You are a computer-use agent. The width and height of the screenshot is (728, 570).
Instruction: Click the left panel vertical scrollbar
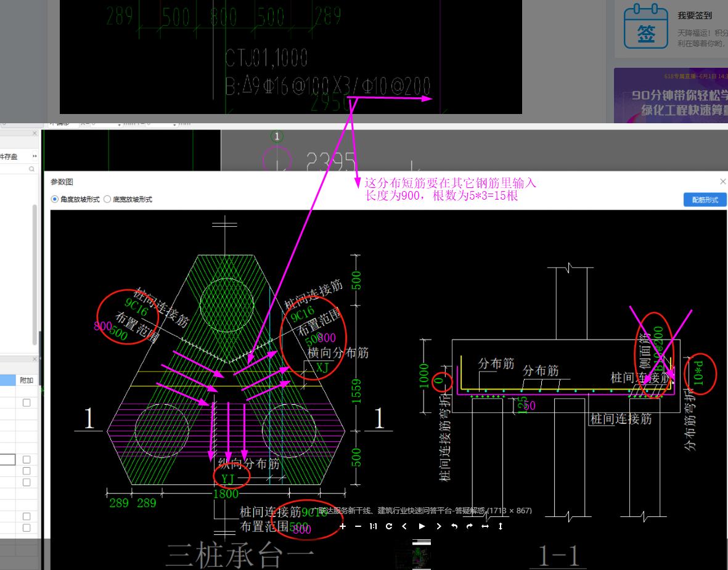point(35,274)
